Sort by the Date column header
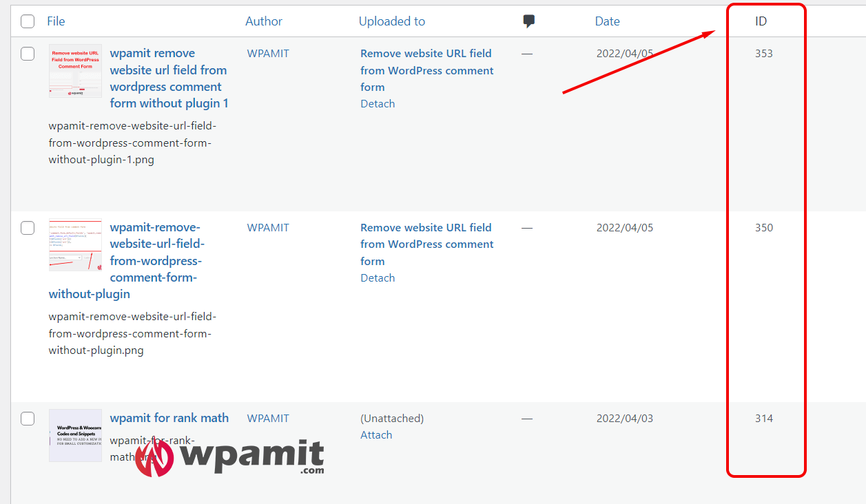 [607, 21]
